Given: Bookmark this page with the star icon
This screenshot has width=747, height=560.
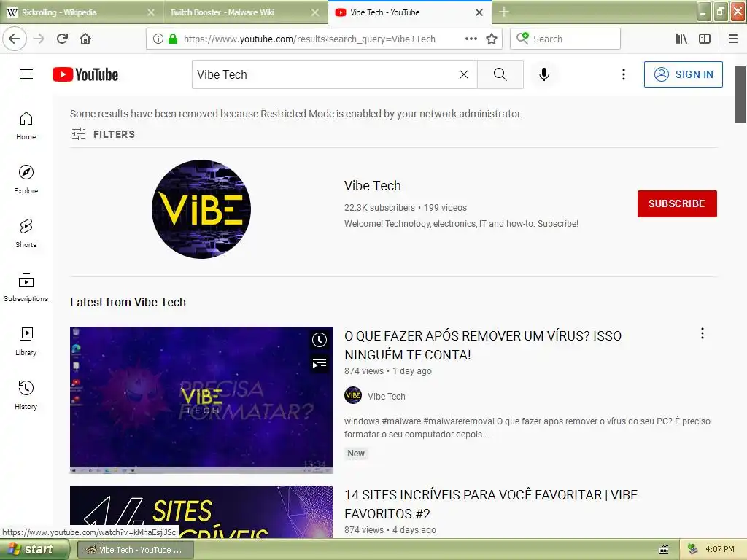Looking at the screenshot, I should tap(492, 39).
